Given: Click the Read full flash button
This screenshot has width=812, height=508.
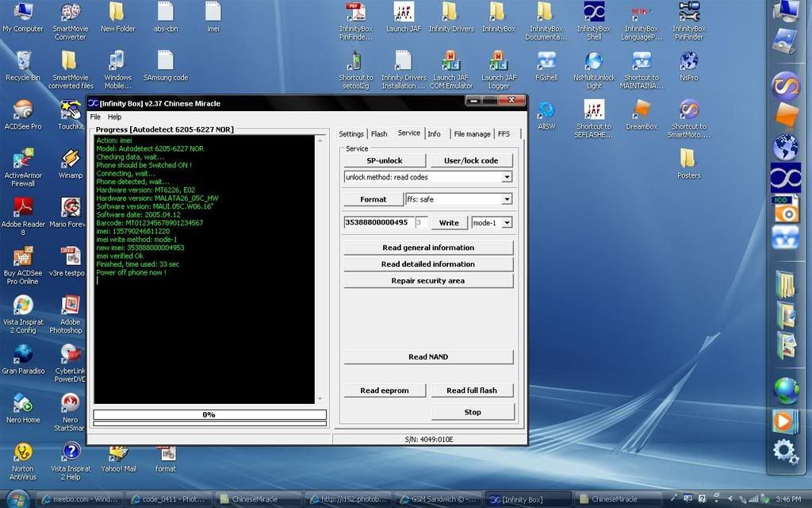Looking at the screenshot, I should (x=472, y=391).
